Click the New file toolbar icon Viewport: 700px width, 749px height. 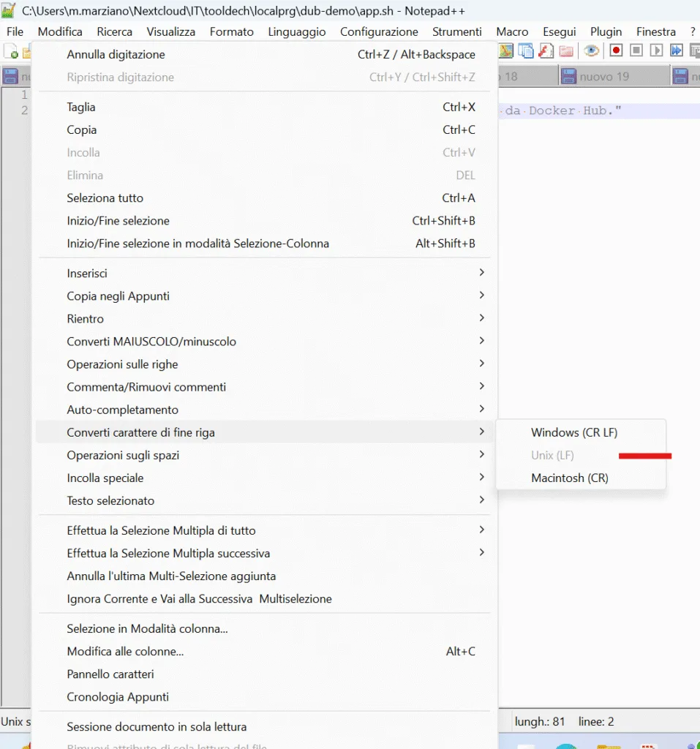12,51
